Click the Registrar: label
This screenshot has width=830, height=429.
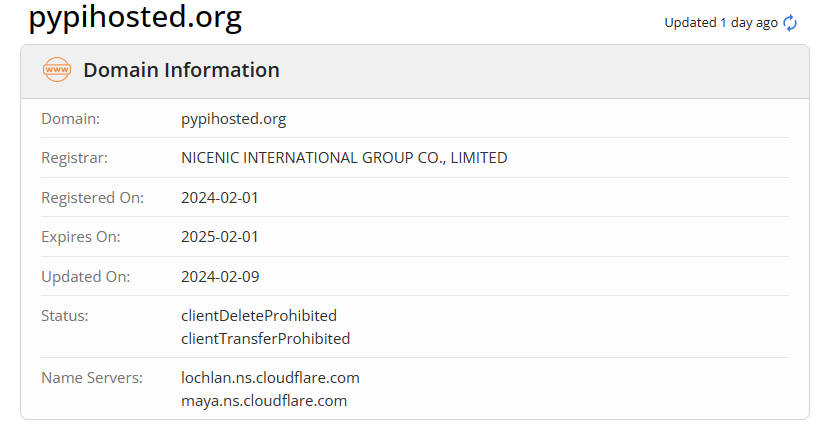pyautogui.click(x=74, y=158)
